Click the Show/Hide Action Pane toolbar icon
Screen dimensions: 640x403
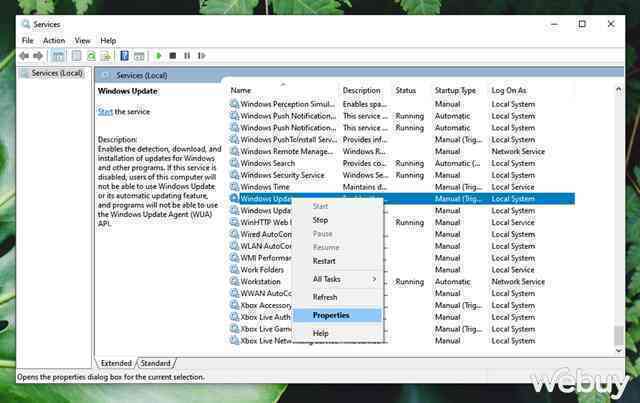(139, 56)
